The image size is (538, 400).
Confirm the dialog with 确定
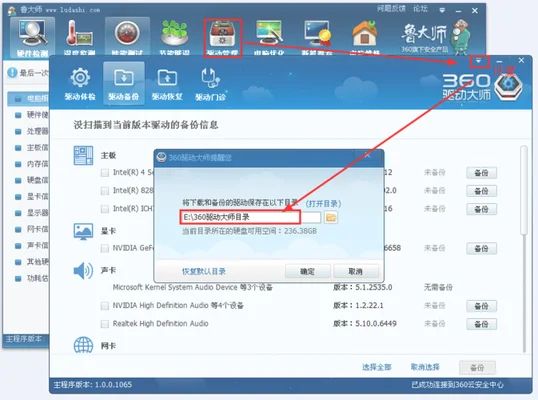click(x=307, y=271)
